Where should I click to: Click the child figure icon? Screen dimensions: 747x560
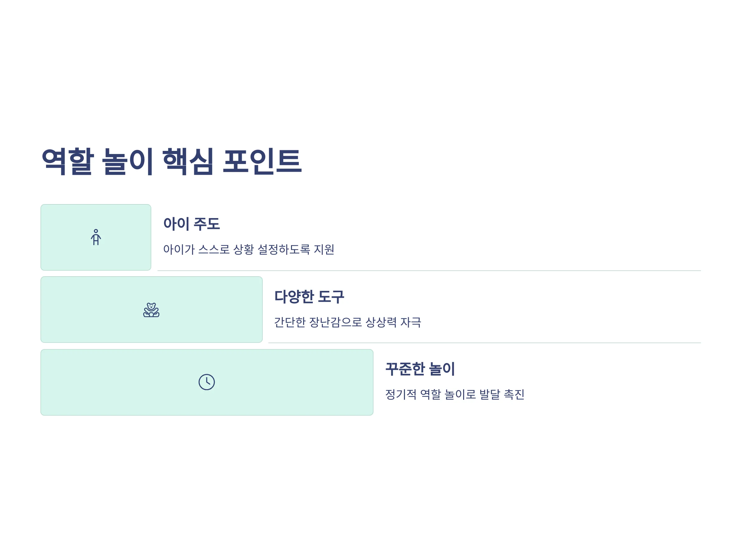96,237
